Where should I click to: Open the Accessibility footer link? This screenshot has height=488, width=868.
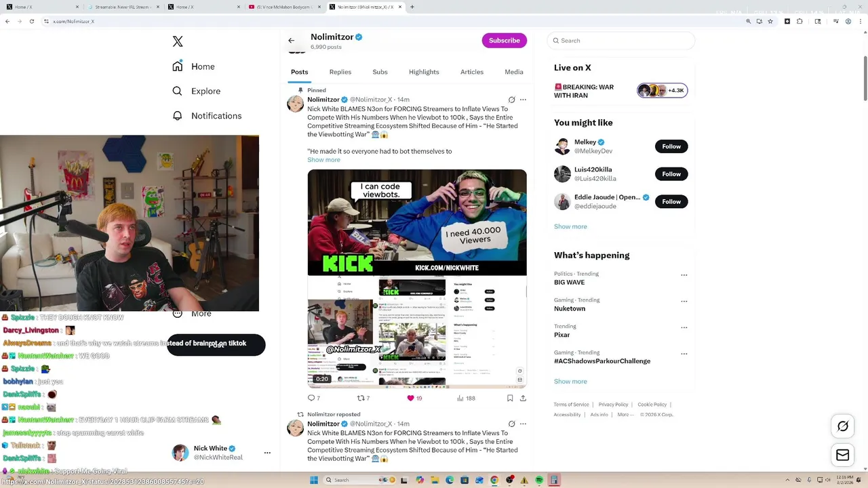tap(567, 414)
